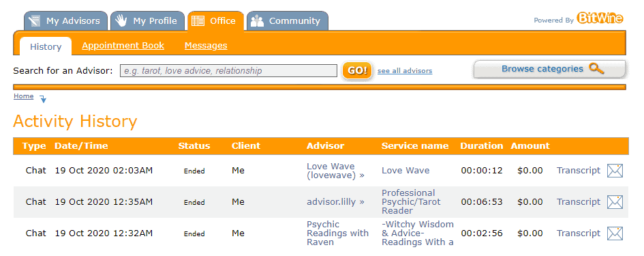The image size is (644, 256).
Task: Open the Appointment Book link
Action: (x=123, y=46)
